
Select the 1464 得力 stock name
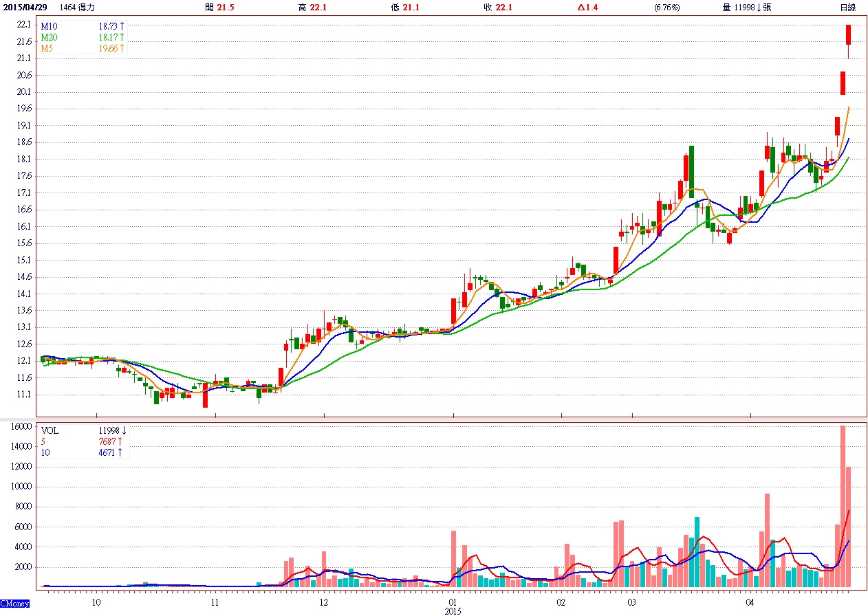(78, 8)
